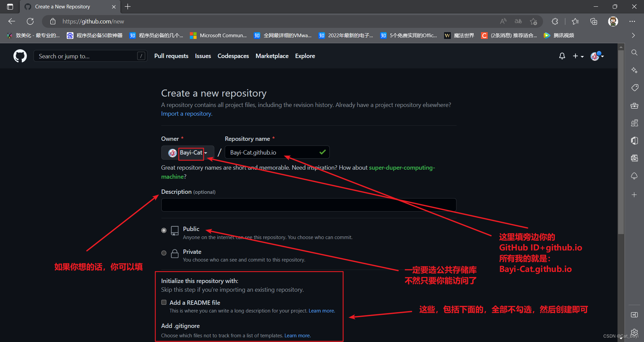This screenshot has height=342, width=644.
Task: Select the Private radio button
Action: (x=164, y=253)
